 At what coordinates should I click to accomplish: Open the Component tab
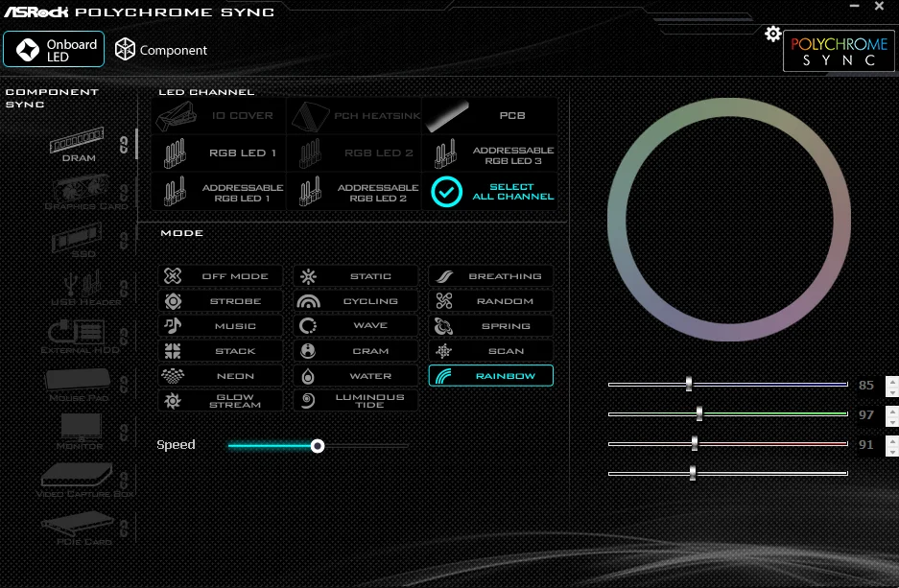click(x=160, y=50)
